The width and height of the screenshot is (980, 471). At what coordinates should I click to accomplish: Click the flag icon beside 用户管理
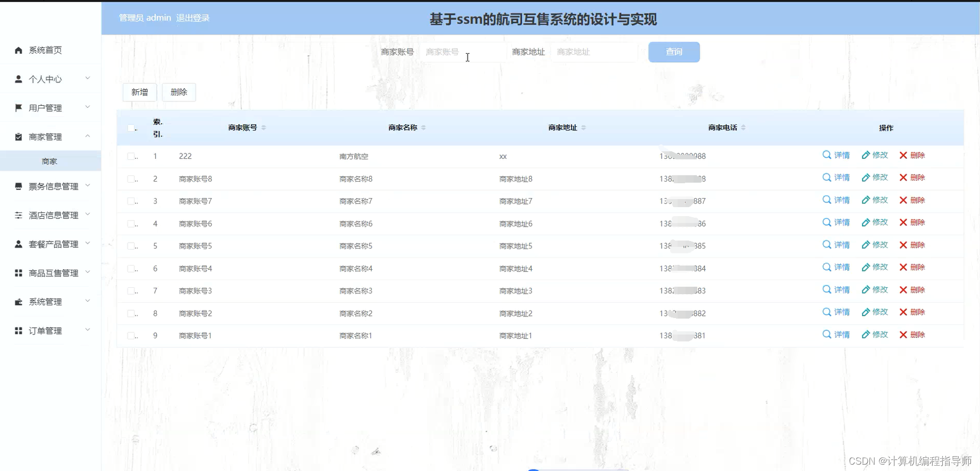coord(19,108)
